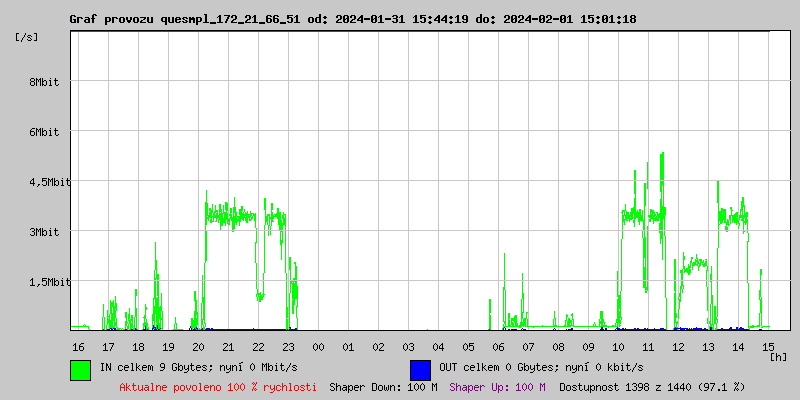Click the green IN legend color square

(x=80, y=369)
